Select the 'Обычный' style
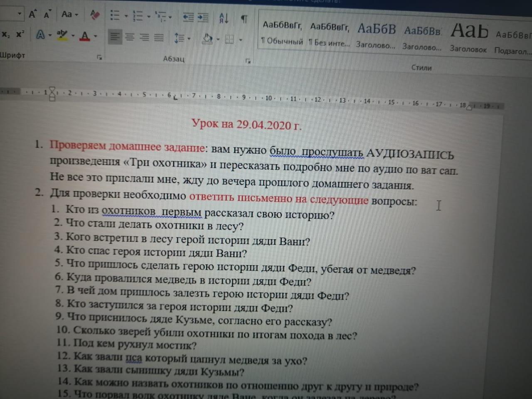 click(282, 33)
